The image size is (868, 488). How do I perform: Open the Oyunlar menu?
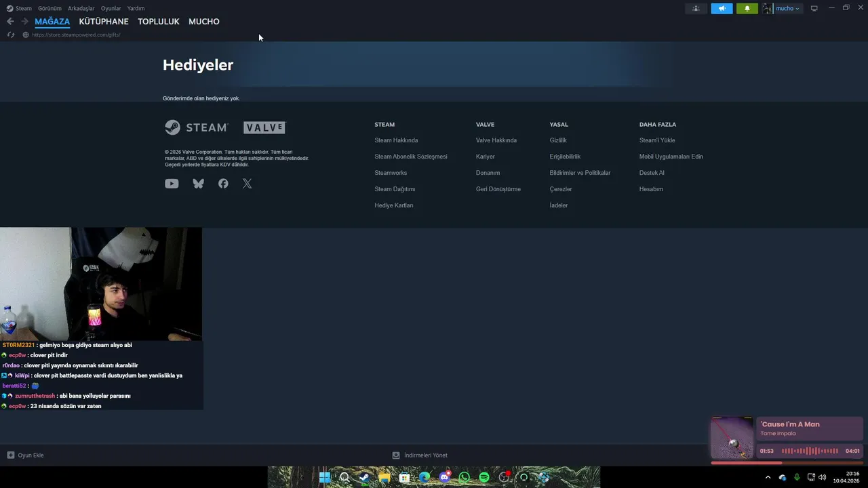point(111,8)
